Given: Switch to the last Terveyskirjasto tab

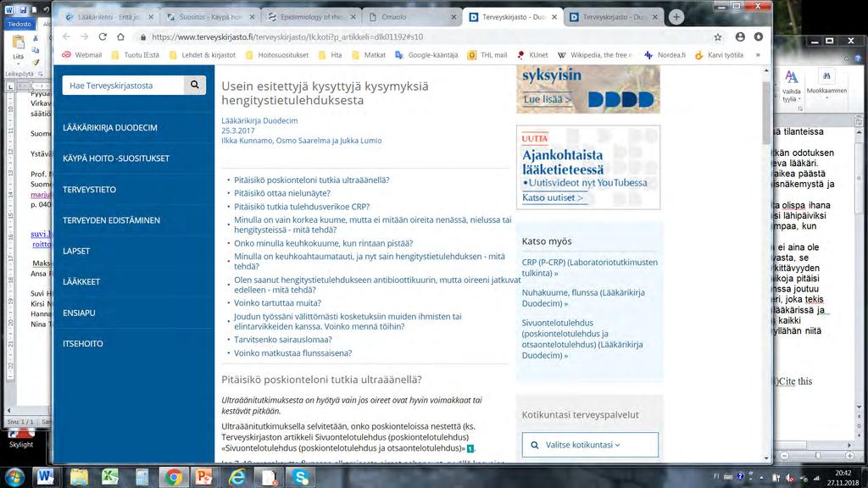Looking at the screenshot, I should click(615, 17).
